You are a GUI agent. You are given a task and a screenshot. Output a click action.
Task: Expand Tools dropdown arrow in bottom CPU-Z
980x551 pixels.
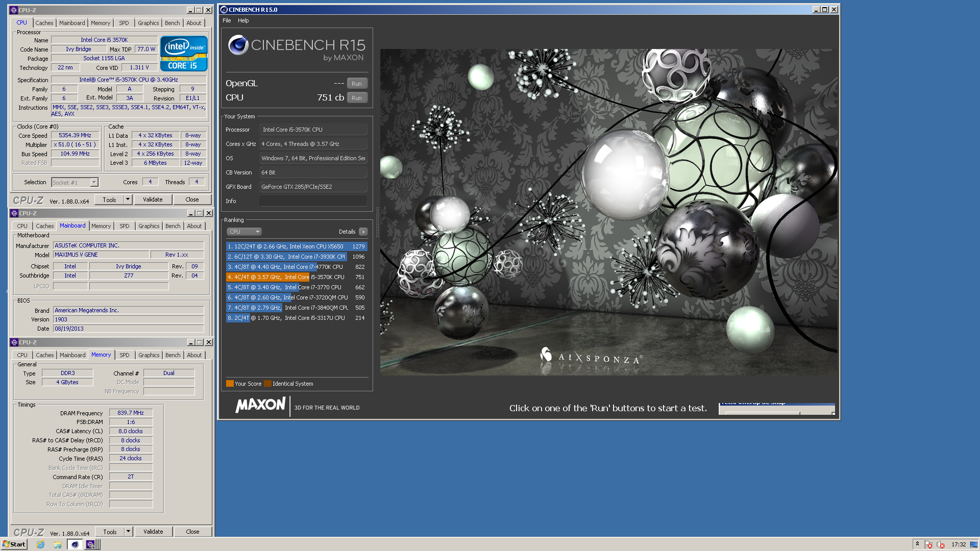point(129,532)
